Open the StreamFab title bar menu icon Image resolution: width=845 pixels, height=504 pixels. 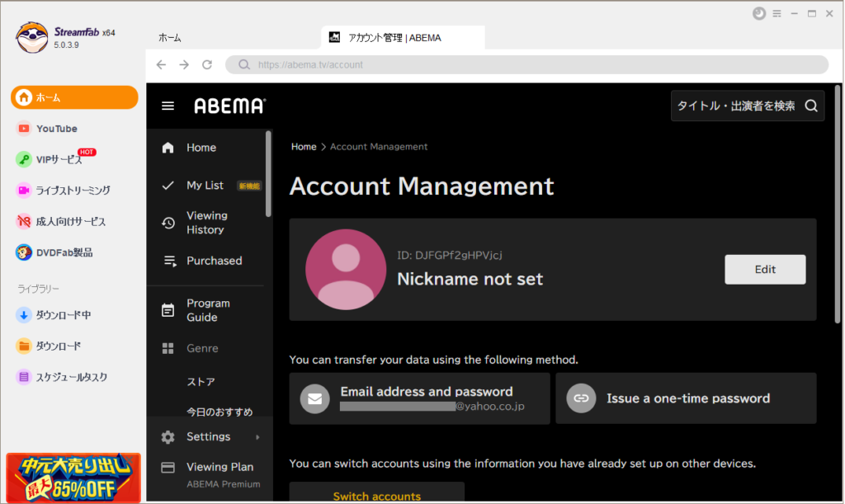(x=777, y=13)
